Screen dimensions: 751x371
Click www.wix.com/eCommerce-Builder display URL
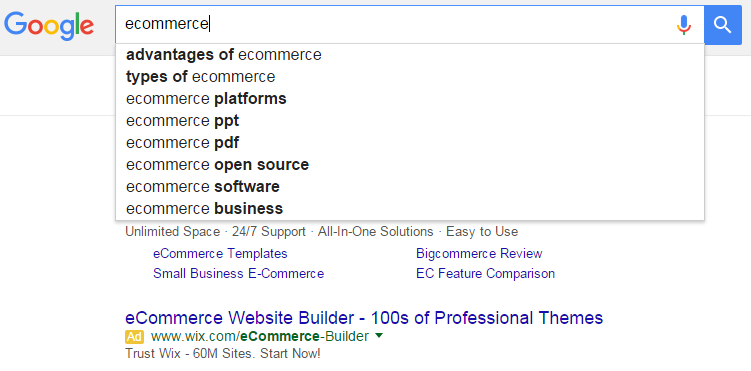pos(260,337)
